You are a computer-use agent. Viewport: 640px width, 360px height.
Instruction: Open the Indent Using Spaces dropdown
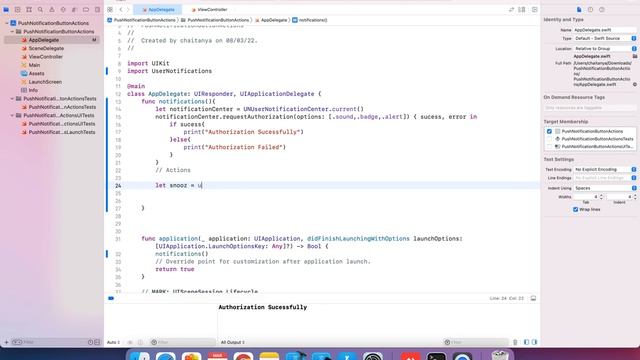coord(604,188)
